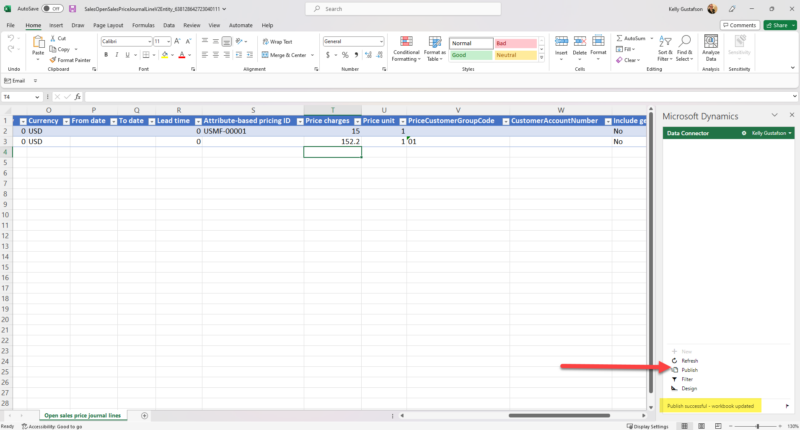Click Publish in the Data Connector pane
The width and height of the screenshot is (800, 430).
(689, 370)
